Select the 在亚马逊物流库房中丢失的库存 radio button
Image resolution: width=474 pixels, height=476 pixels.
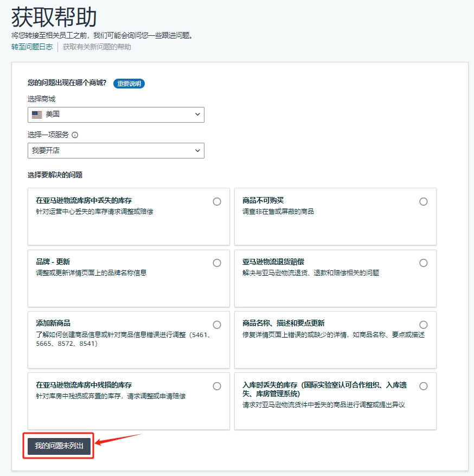[217, 201]
